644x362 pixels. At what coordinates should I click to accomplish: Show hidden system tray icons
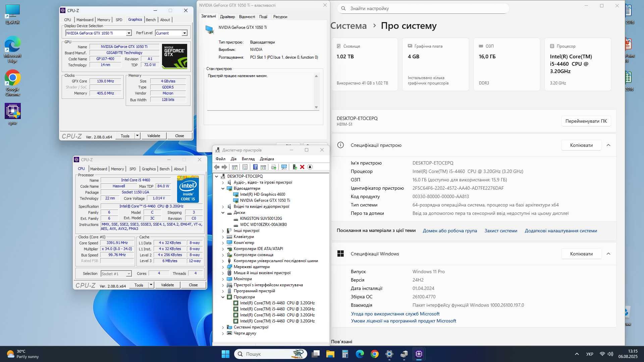click(x=577, y=354)
